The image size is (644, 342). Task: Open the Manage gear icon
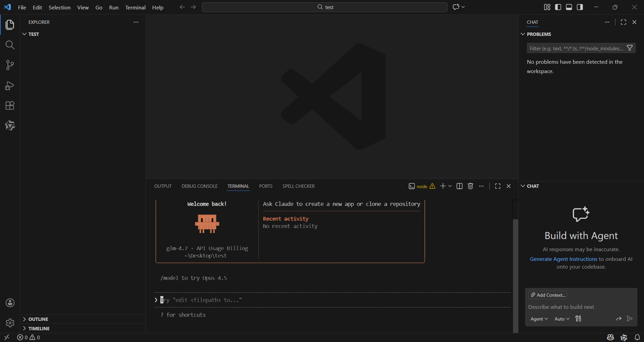pos(10,323)
